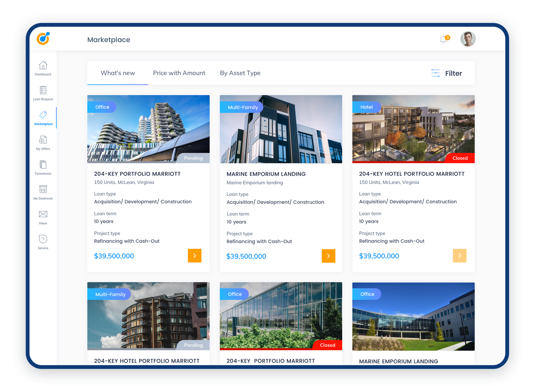535x392 pixels.
Task: Select the By Asset Type tab
Action: (240, 73)
